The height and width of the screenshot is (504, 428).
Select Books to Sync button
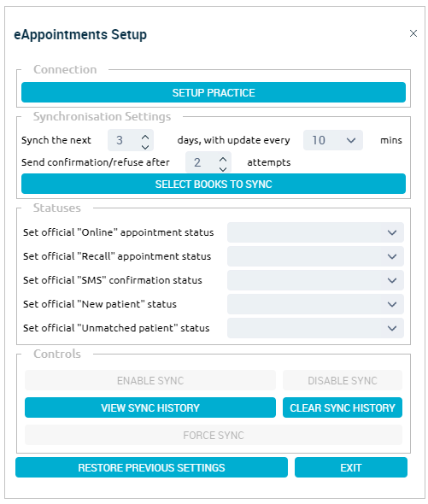[214, 184]
